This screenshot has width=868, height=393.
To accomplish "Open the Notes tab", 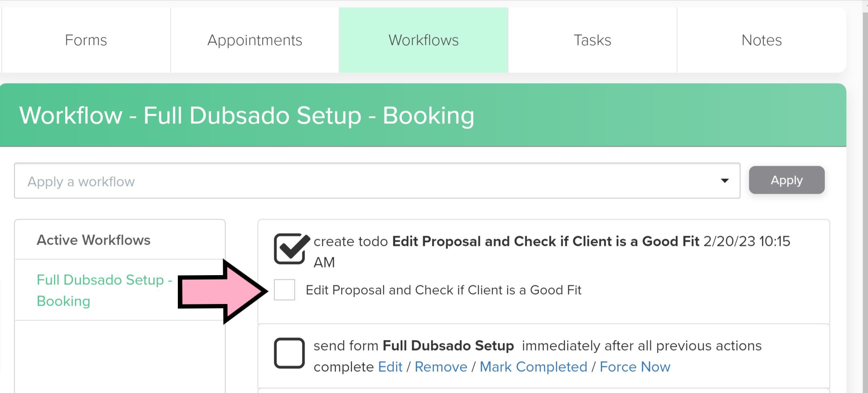I will (x=761, y=40).
